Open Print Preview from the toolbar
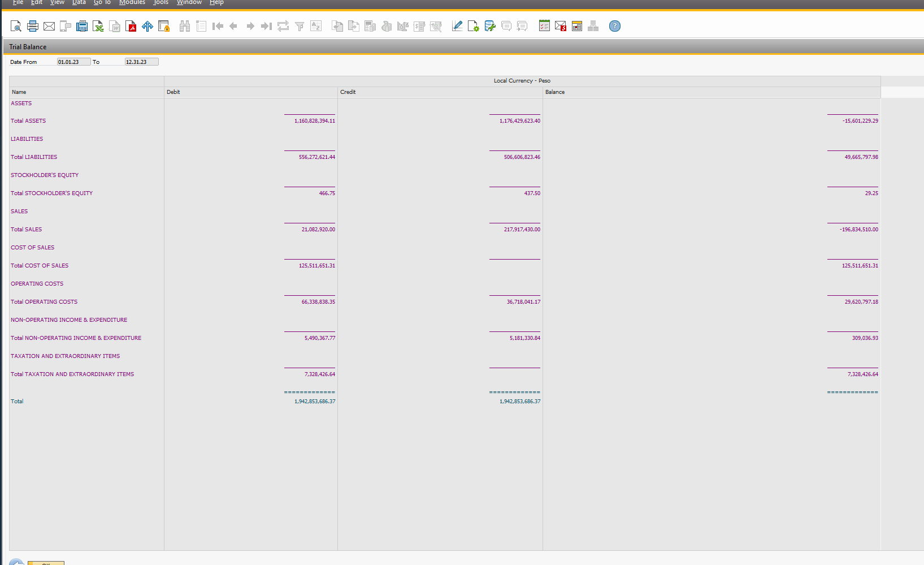Screen dimensions: 924x565 pyautogui.click(x=16, y=26)
